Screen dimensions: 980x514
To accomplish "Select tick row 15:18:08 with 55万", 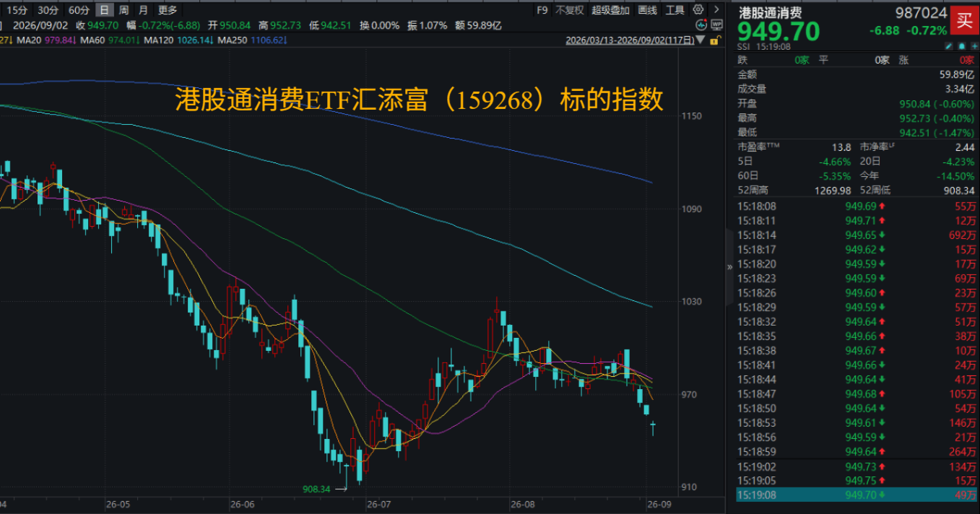I will (857, 206).
